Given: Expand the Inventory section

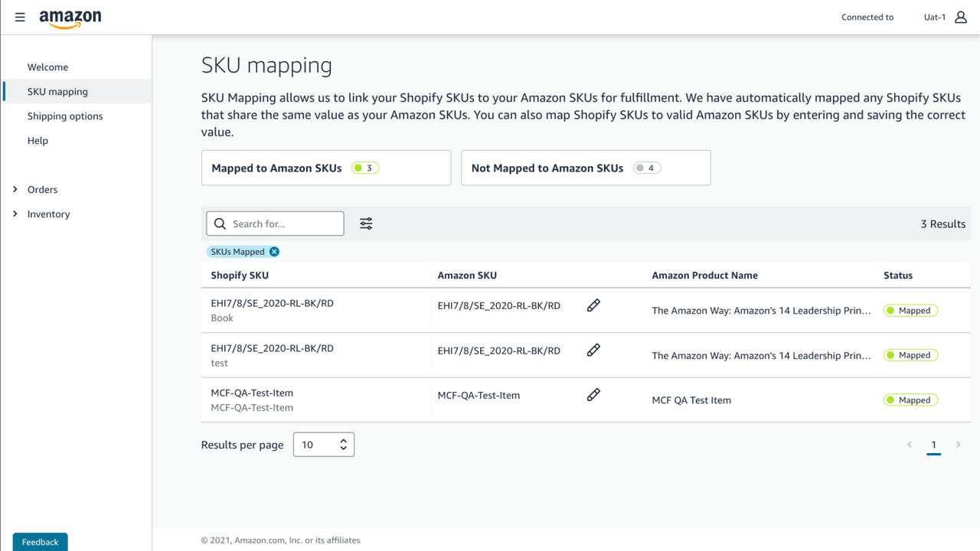Looking at the screenshot, I should 49,214.
